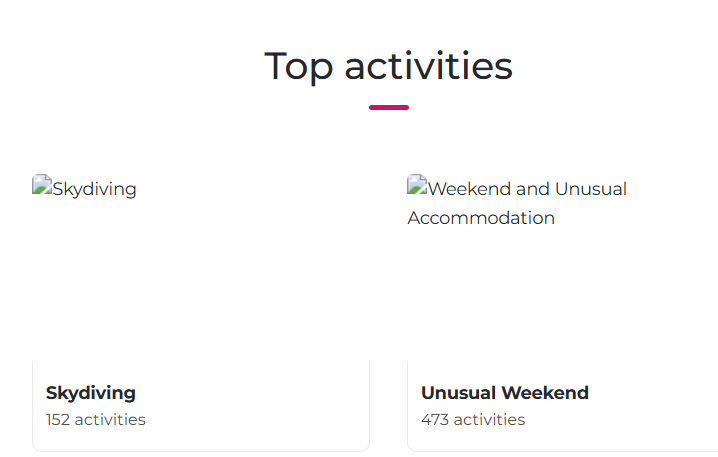
Task: Click the word 'Accommodation' in image placeholder
Action: click(x=481, y=218)
